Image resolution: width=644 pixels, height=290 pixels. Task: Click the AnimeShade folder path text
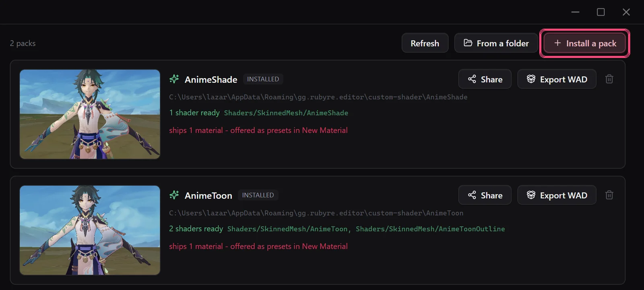point(318,97)
